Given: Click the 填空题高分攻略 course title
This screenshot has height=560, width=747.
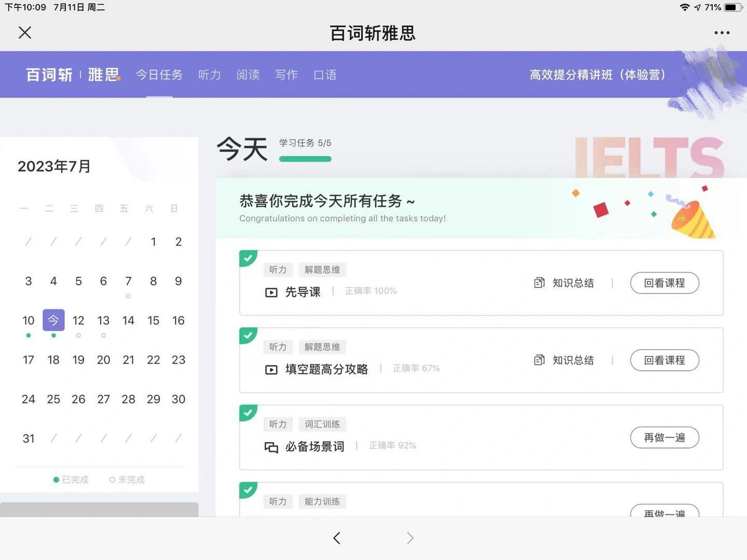Looking at the screenshot, I should [326, 369].
